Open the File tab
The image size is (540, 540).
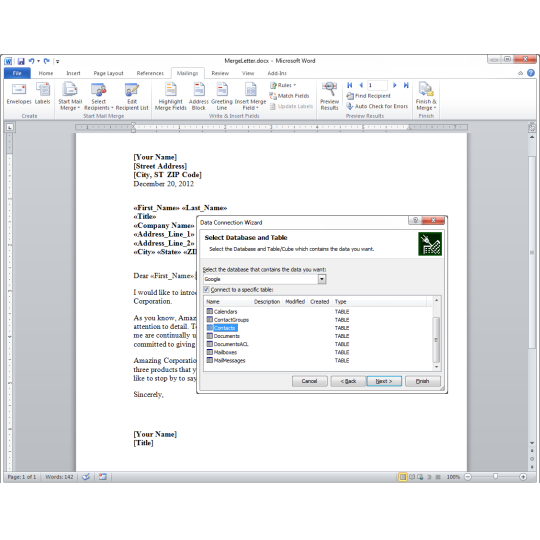(x=17, y=73)
